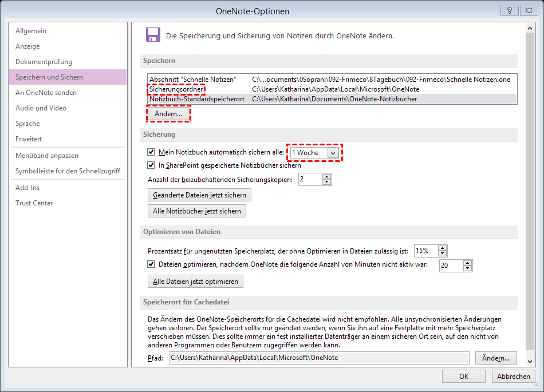Open Symbolleiste für den Schnellzugriff category
Image resolution: width=544 pixels, height=392 pixels.
coord(68,171)
